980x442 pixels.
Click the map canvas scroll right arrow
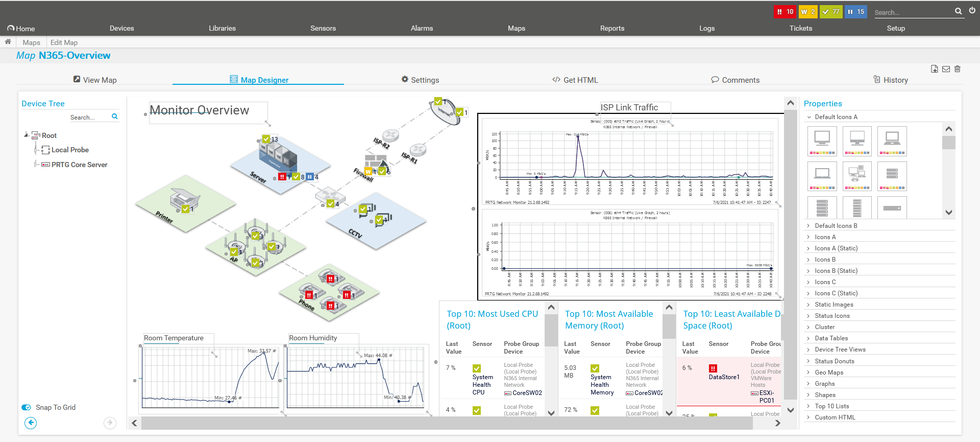click(777, 423)
